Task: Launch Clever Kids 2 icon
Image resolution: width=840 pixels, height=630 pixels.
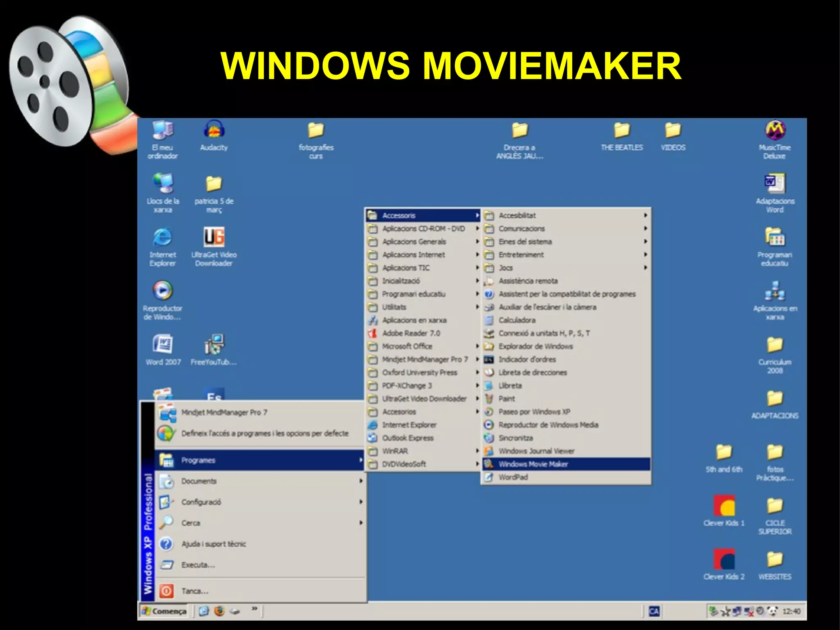Action: coord(724,564)
